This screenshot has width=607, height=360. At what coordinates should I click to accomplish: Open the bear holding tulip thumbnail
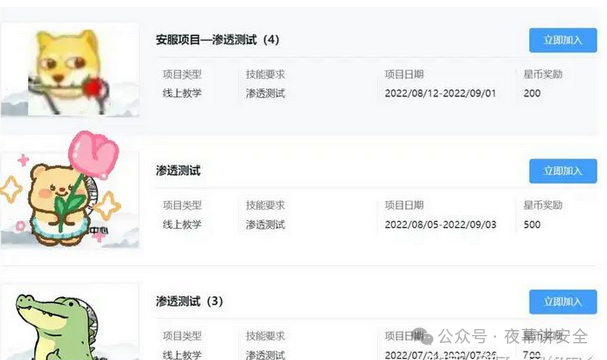tap(70, 190)
